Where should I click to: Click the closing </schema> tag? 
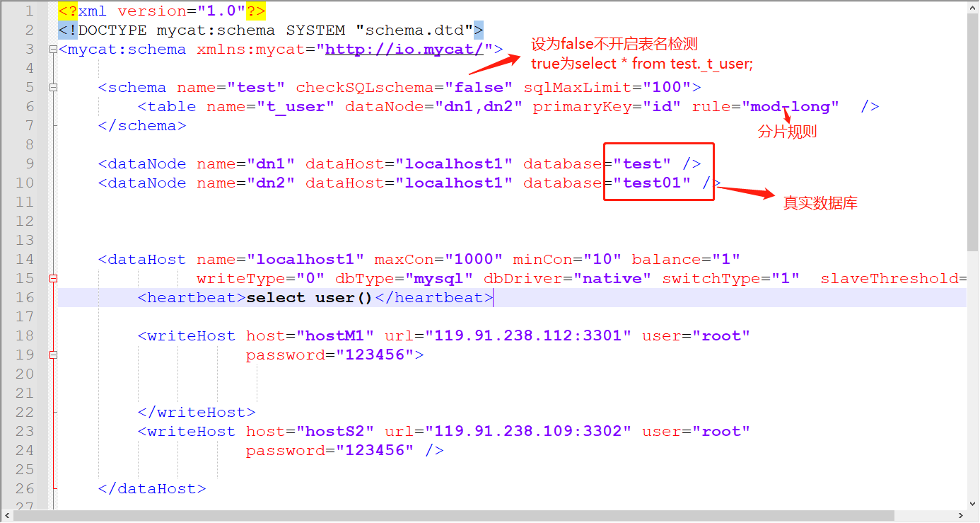click(x=142, y=126)
